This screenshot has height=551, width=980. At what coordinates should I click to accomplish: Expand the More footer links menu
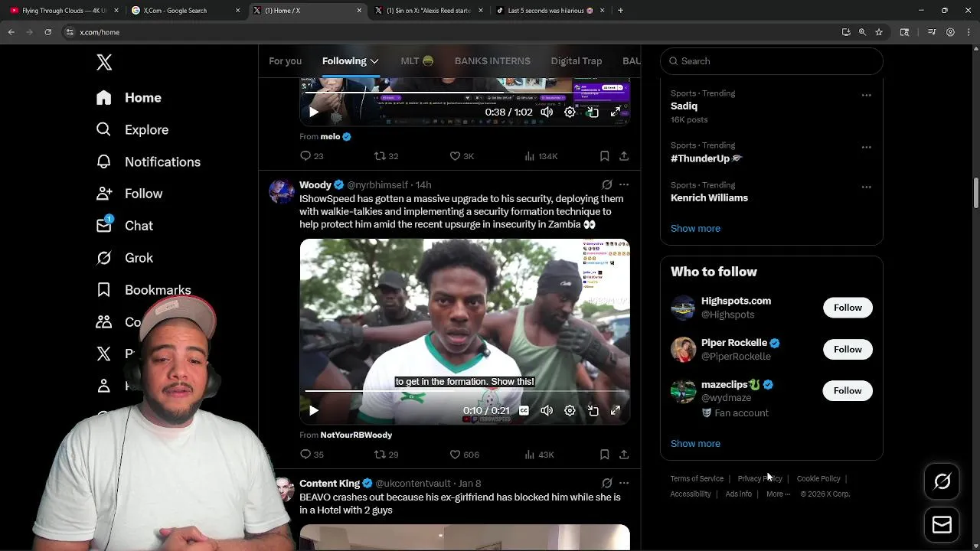pyautogui.click(x=778, y=494)
